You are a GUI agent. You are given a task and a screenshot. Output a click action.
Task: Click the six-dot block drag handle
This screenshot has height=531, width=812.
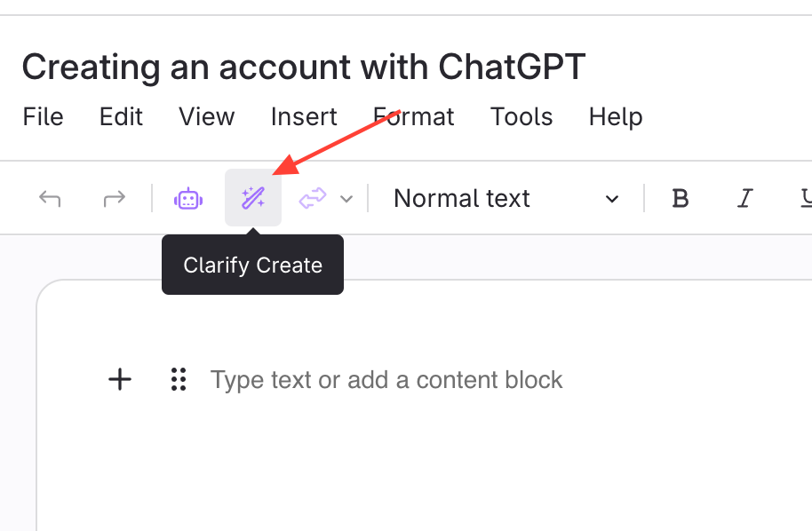coord(179,380)
